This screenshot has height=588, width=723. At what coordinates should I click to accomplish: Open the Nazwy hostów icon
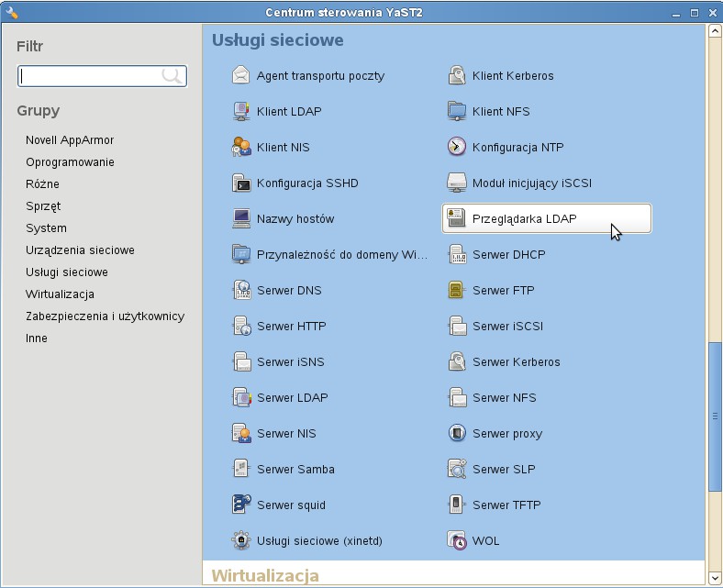tap(240, 218)
